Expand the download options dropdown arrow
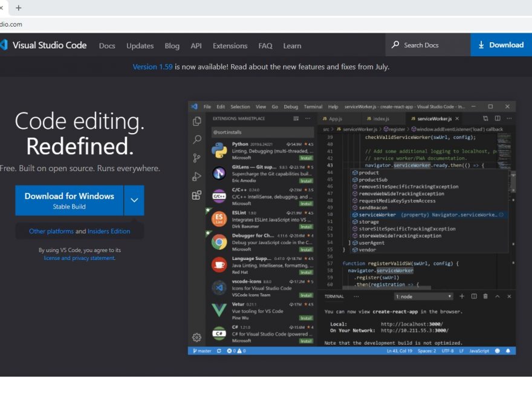 (x=134, y=201)
